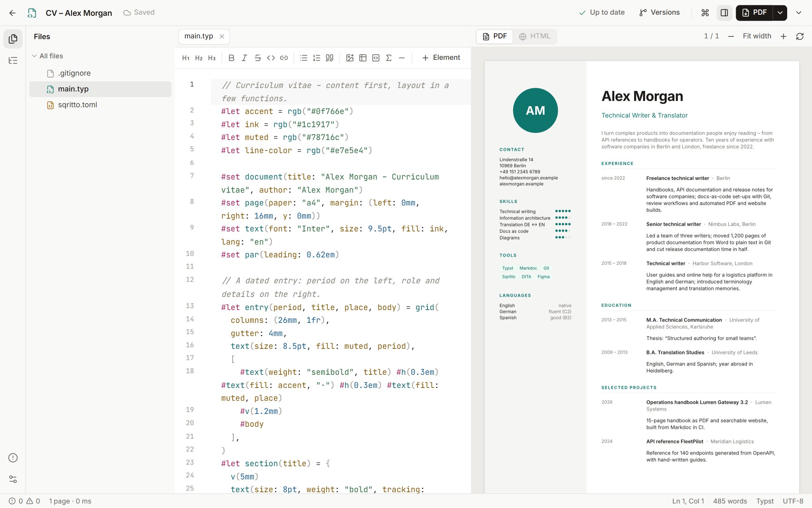This screenshot has height=508, width=812.
Task: Insert a bulleted list
Action: click(303, 58)
